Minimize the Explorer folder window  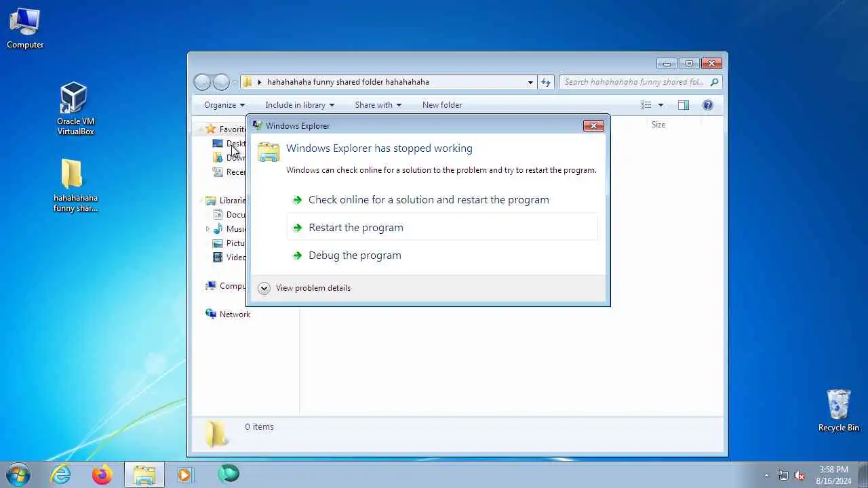[x=667, y=64]
